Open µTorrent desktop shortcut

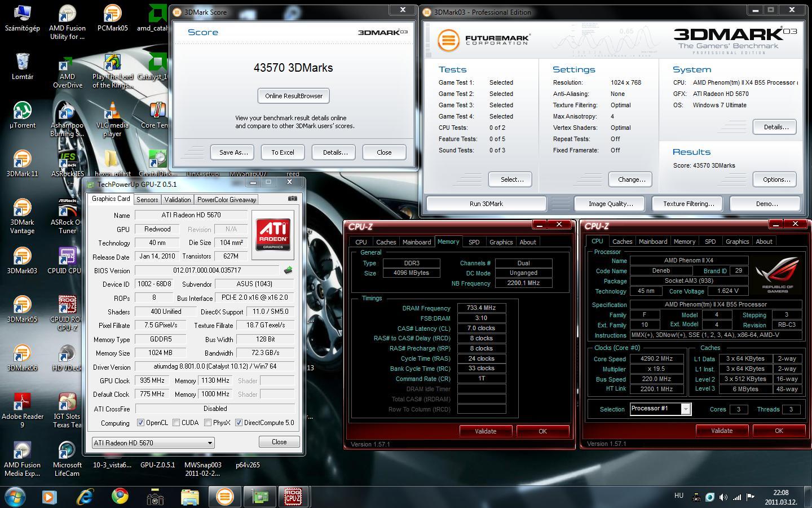pos(22,115)
